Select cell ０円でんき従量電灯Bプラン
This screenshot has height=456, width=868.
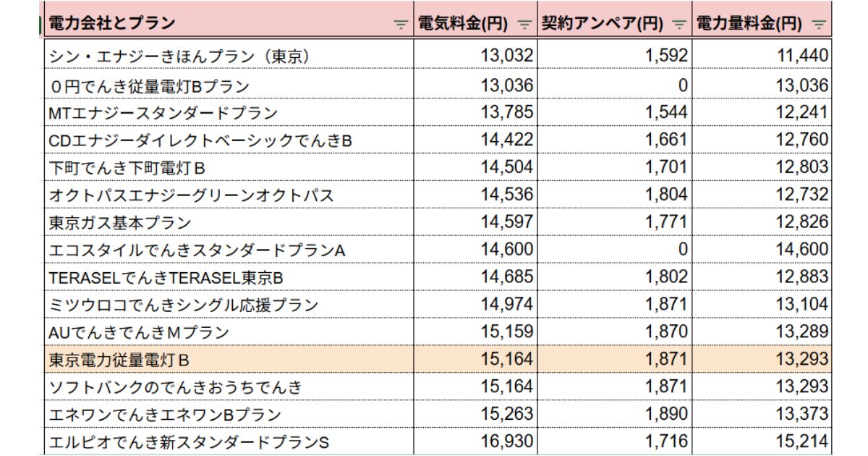[229, 85]
